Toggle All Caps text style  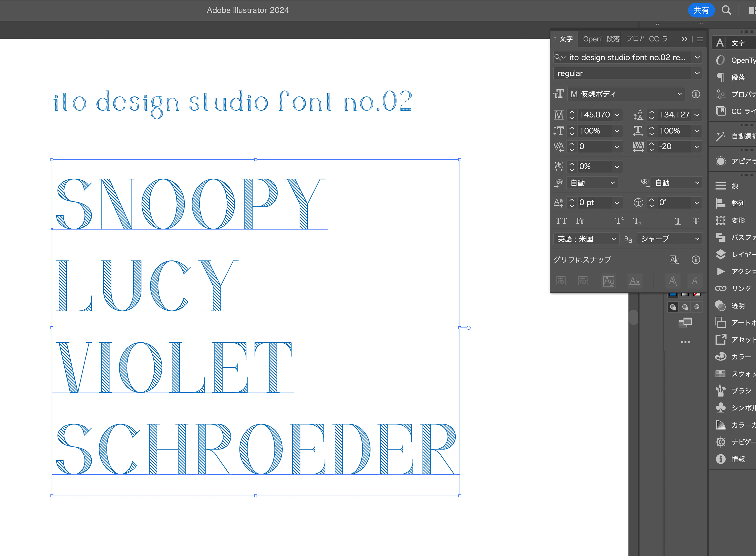561,221
